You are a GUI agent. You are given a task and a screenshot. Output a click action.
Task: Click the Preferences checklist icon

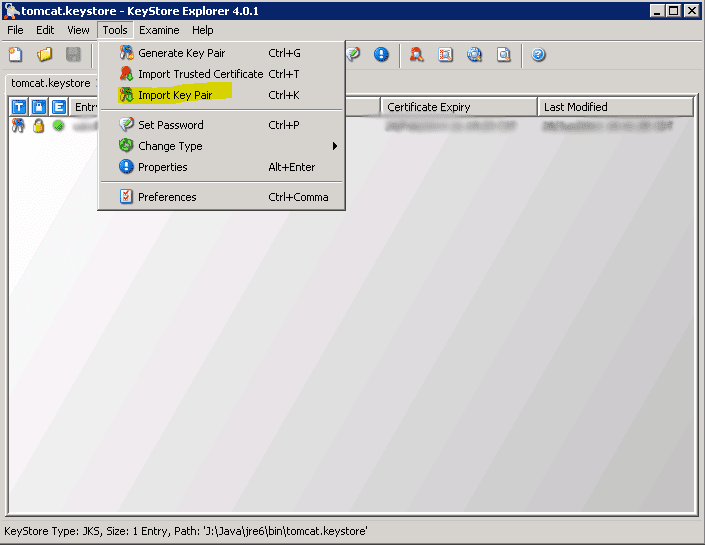(126, 197)
